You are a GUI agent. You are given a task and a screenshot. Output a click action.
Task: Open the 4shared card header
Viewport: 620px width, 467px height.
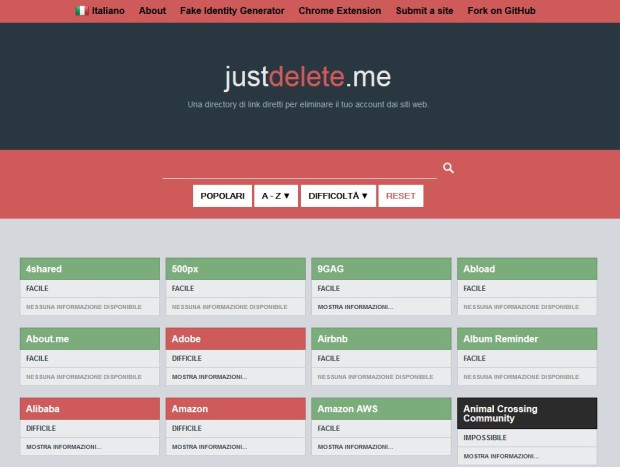(90, 269)
